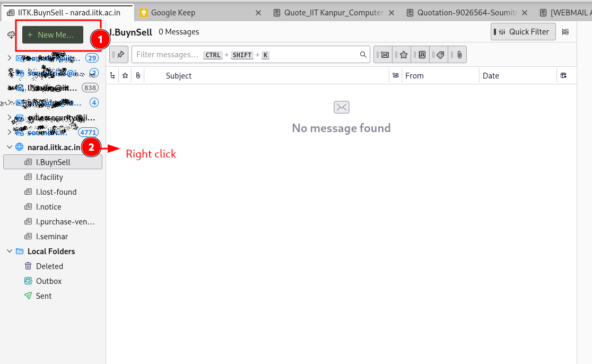Toggle the keep filters pinned button
Viewport: 592px width, 364px height.
[119, 55]
